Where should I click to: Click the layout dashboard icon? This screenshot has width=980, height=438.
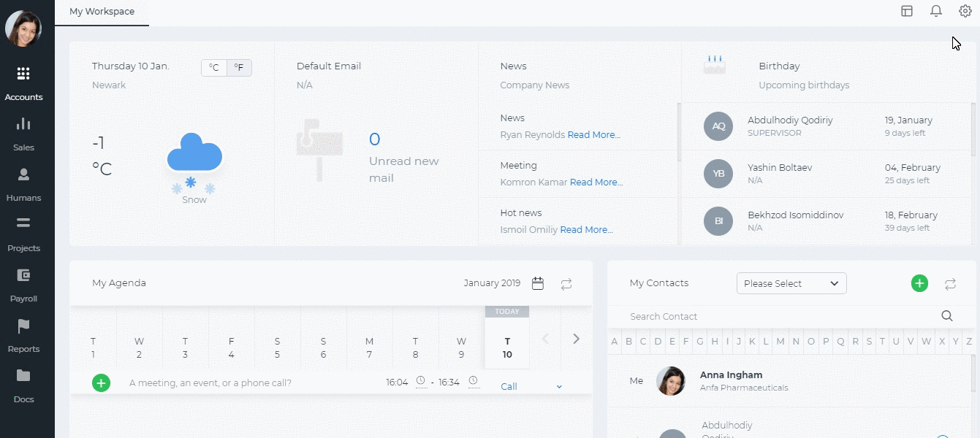coord(907,11)
